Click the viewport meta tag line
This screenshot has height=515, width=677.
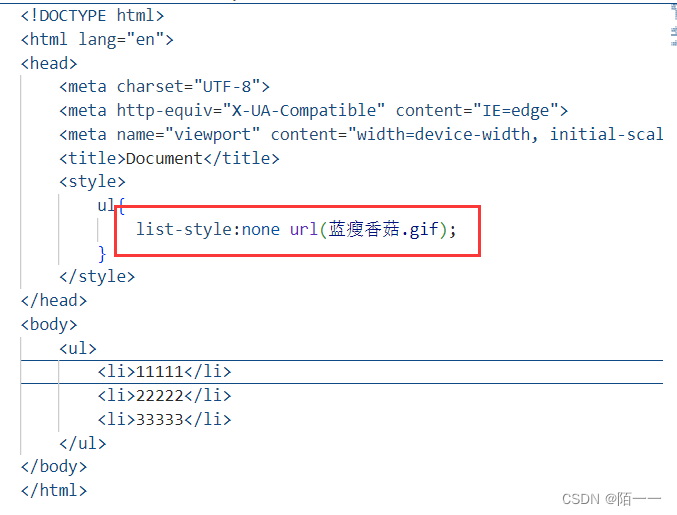click(x=361, y=135)
